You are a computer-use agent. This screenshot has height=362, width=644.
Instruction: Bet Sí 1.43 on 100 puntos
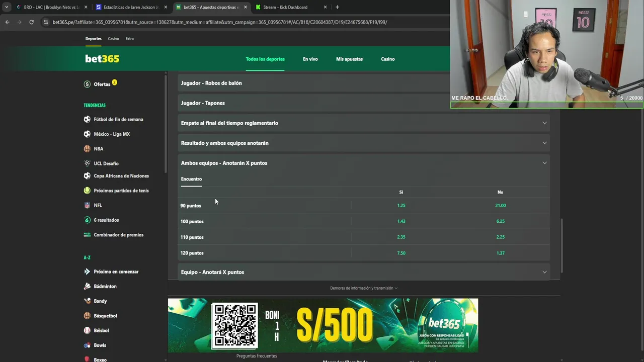click(x=401, y=221)
